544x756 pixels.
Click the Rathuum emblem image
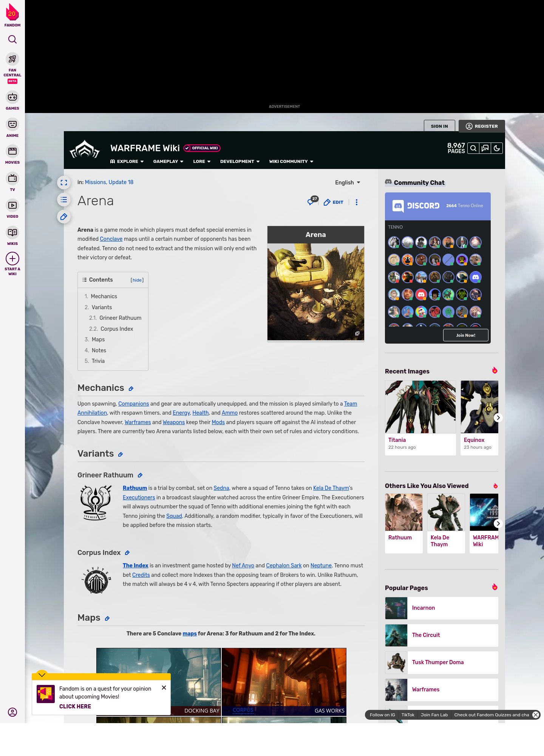click(x=96, y=503)
